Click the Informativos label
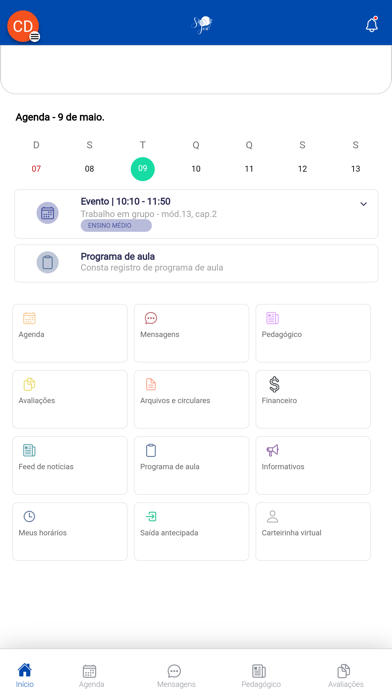This screenshot has width=392, height=696. pos(283,467)
